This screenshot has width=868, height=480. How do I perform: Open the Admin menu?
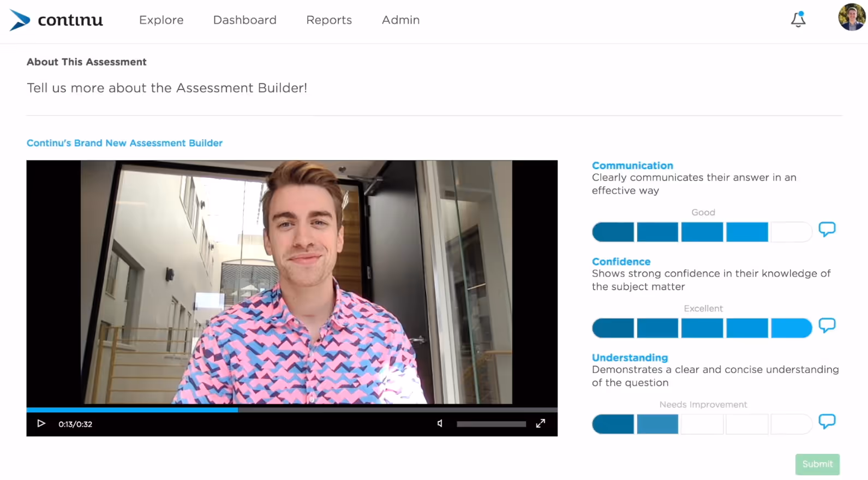[400, 20]
